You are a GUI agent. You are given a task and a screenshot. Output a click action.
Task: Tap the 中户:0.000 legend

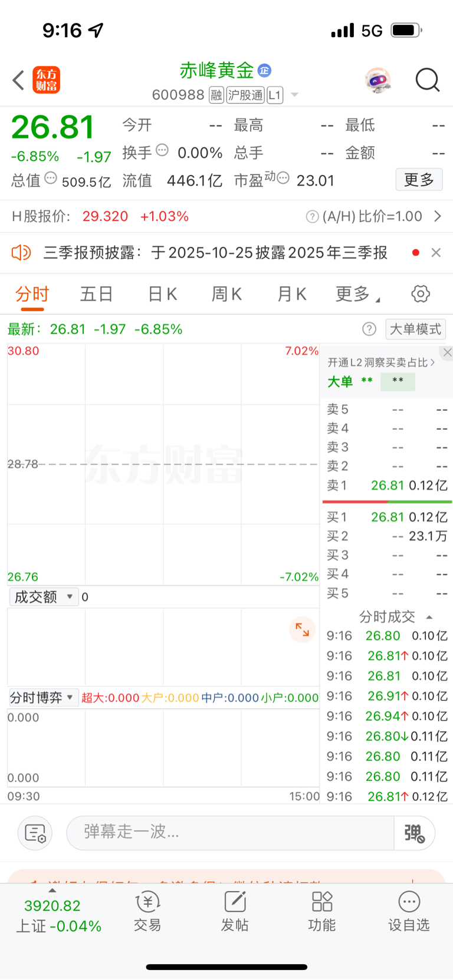click(230, 698)
